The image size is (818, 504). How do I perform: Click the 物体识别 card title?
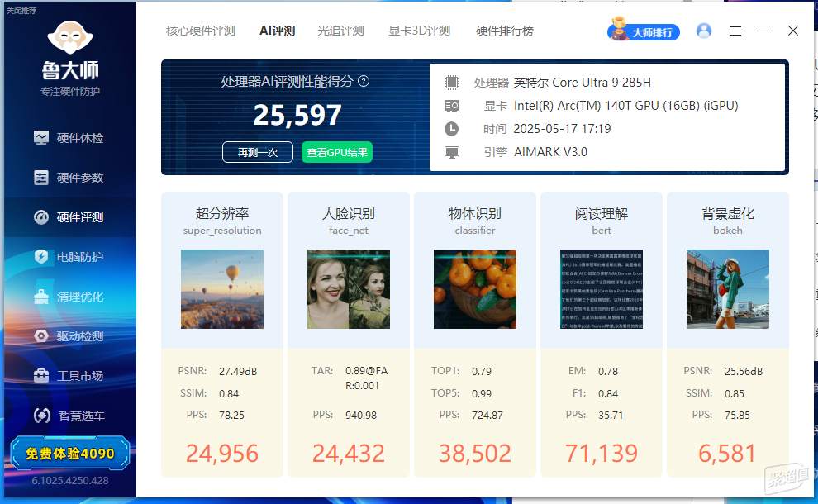tap(475, 213)
